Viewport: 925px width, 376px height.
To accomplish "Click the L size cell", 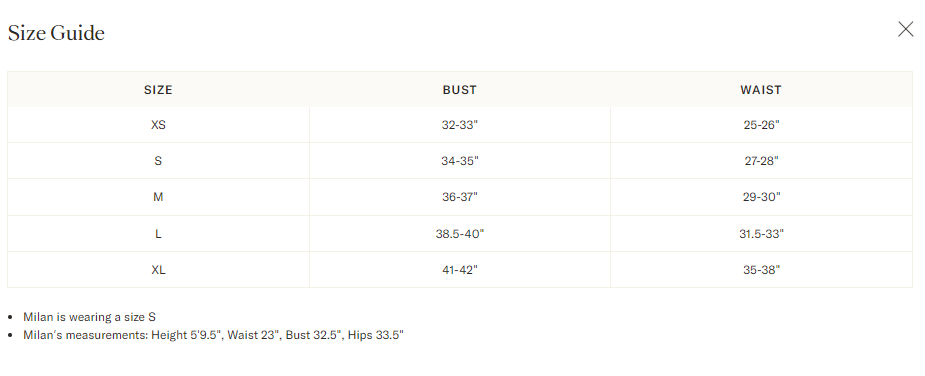I will (158, 234).
